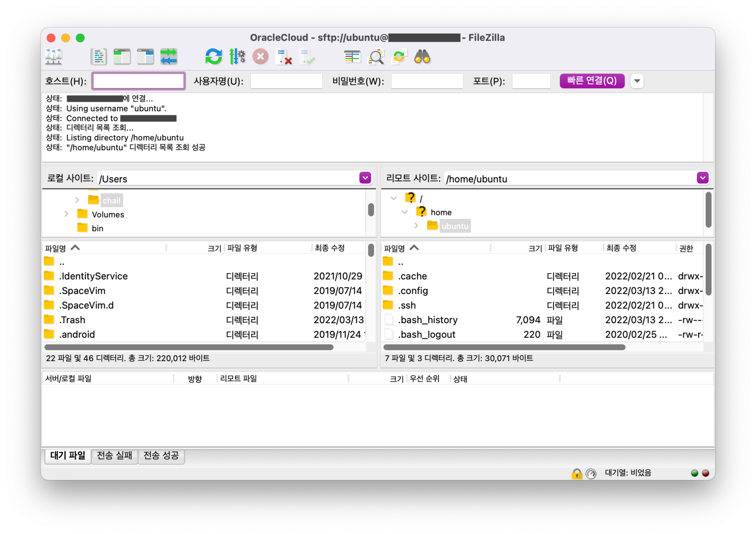Open the quick connect history dropdown arrow
The height and width of the screenshot is (534, 756).
637,81
